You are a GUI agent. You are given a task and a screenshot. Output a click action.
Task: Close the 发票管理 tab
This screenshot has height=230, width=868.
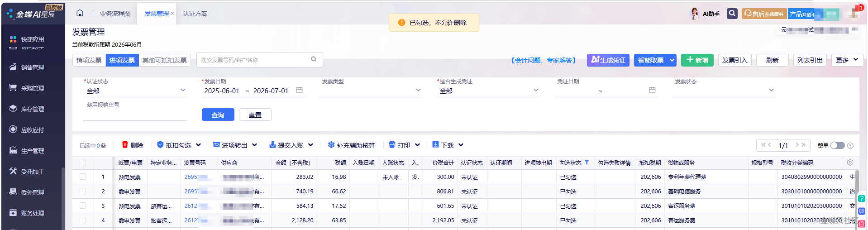click(172, 14)
